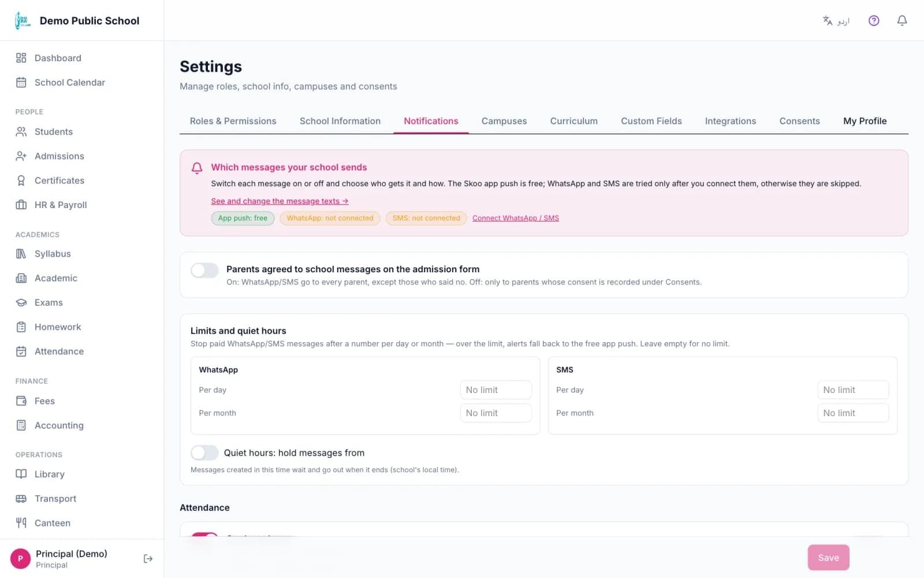Click the Principal avatar circle
The image size is (924, 578).
point(20,558)
